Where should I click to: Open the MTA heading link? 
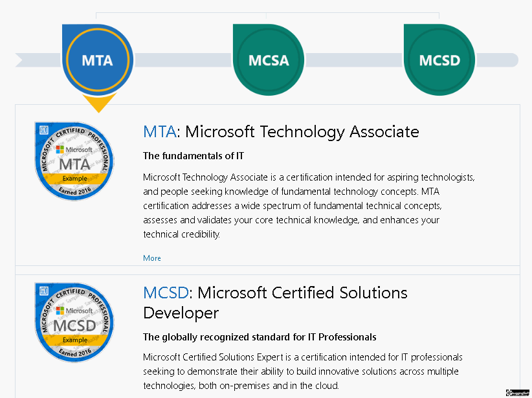pyautogui.click(x=159, y=131)
